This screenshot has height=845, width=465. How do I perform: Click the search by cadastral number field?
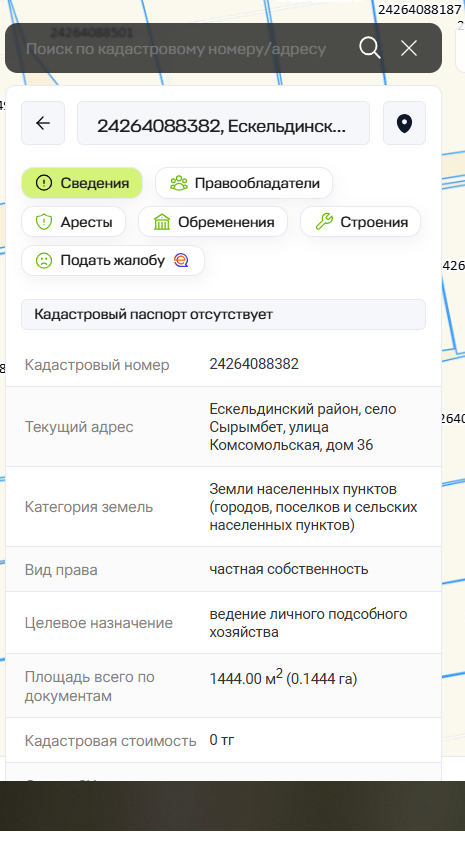176,49
